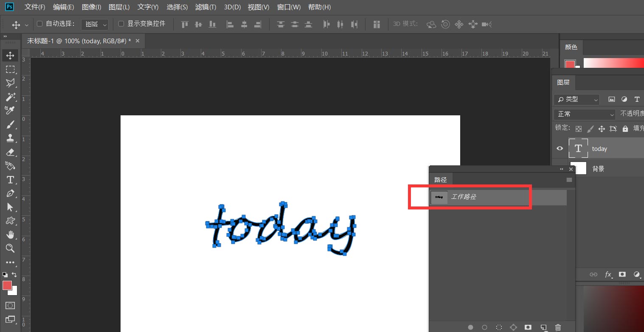644x332 pixels.
Task: Align top edges in options bar
Action: [185, 24]
